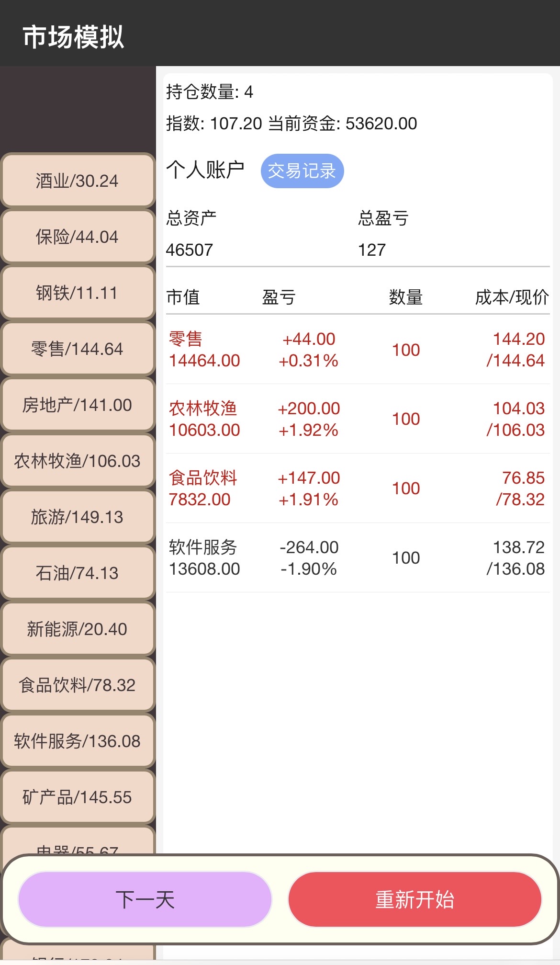
Task: Tap 食品饮料/78.32 in the sidebar
Action: coord(77,685)
